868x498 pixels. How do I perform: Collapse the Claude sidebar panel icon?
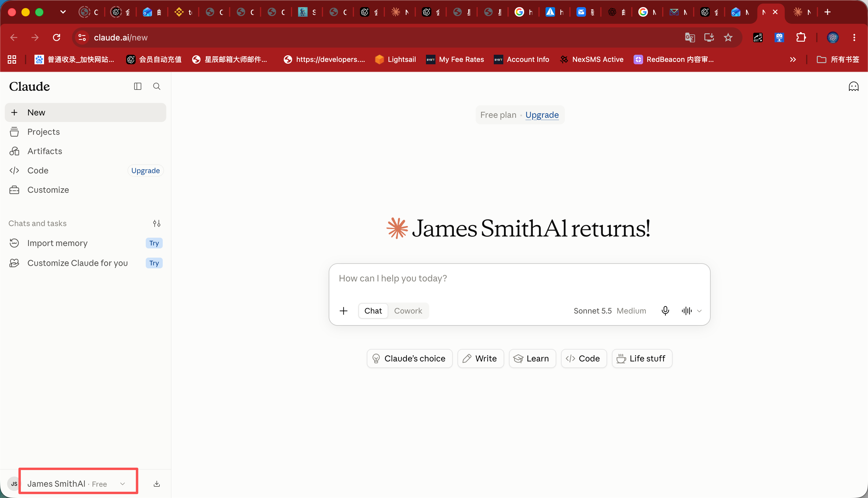(x=137, y=86)
